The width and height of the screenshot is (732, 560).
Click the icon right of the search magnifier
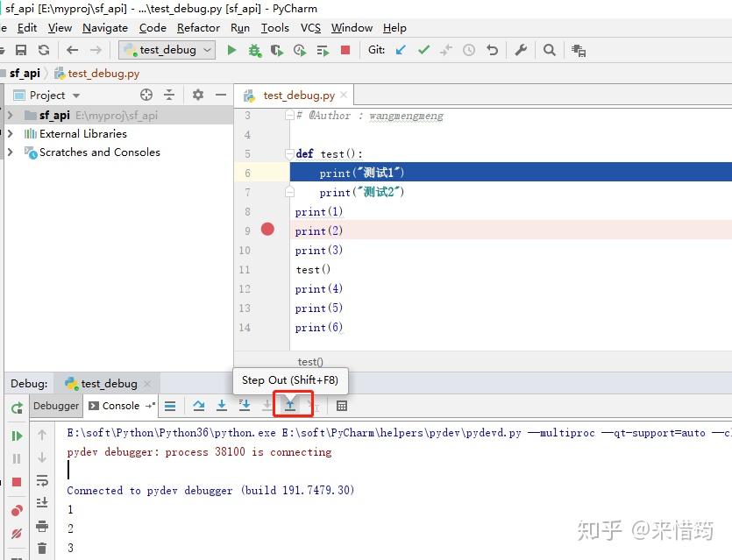click(x=579, y=51)
